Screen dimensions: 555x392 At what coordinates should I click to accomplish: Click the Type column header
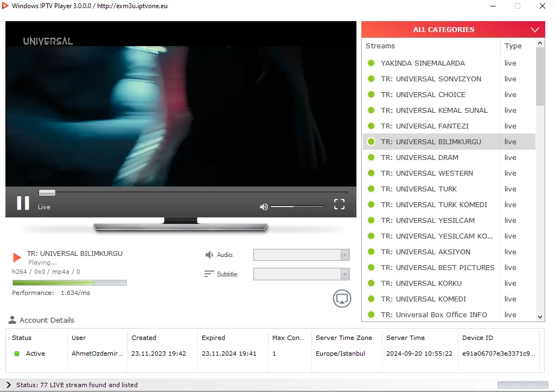click(518, 46)
